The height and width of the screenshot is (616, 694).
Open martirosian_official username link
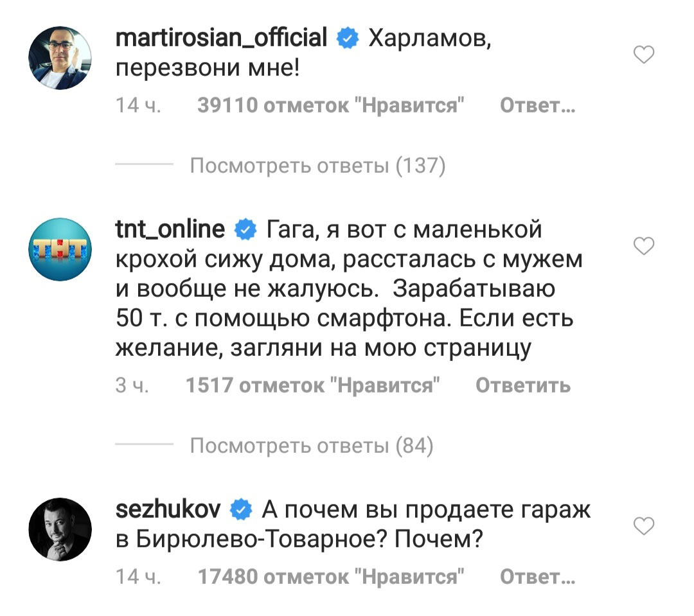(x=221, y=39)
